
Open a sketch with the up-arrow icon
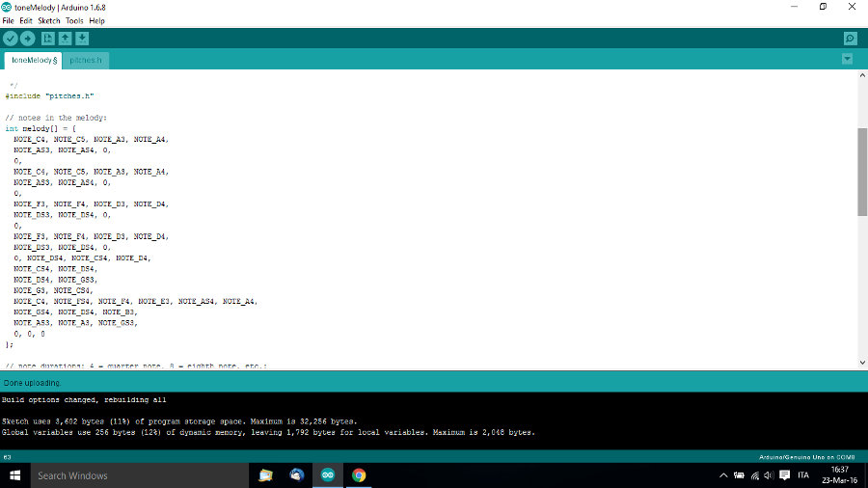(x=65, y=39)
